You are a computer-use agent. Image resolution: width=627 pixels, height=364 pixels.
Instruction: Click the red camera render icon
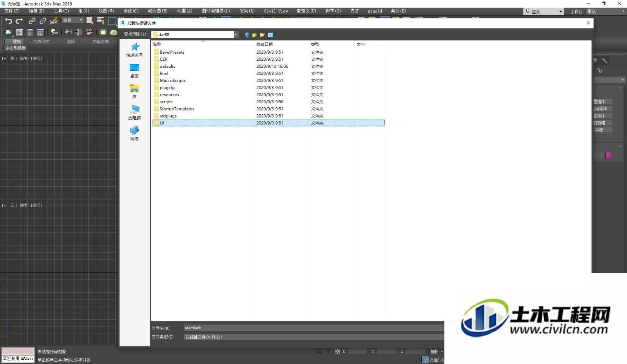point(89,32)
